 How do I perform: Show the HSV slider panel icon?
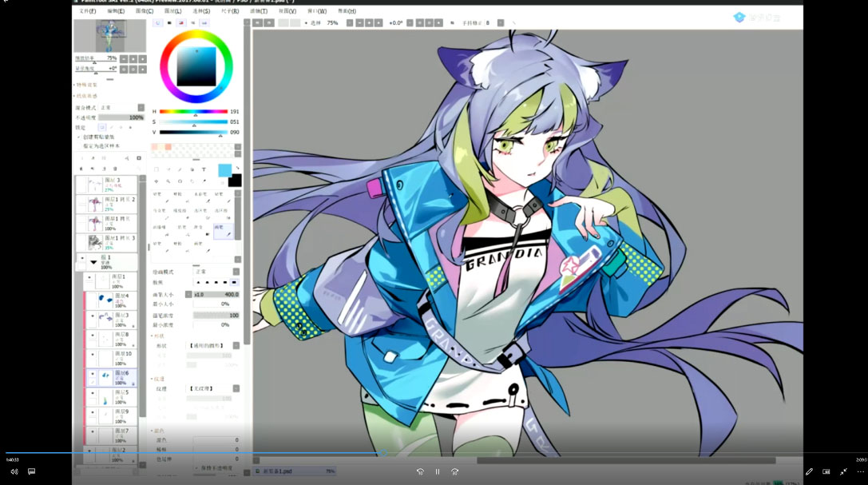[181, 22]
